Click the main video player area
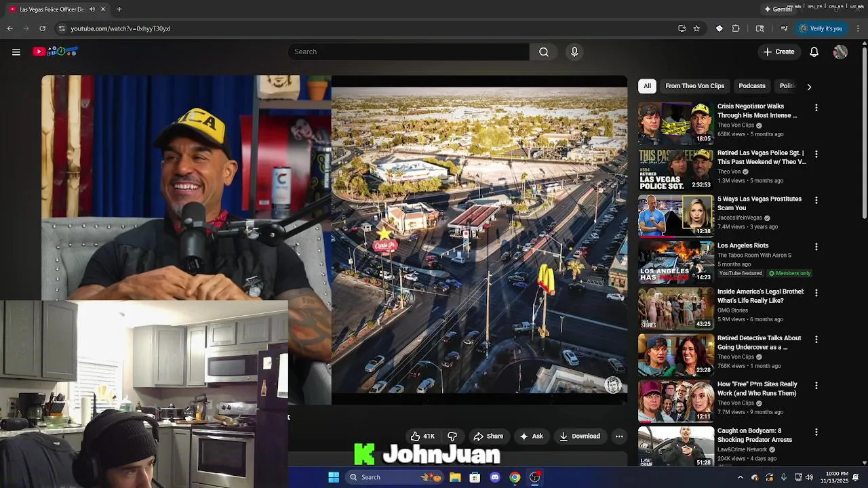This screenshot has width=868, height=488. [334, 240]
